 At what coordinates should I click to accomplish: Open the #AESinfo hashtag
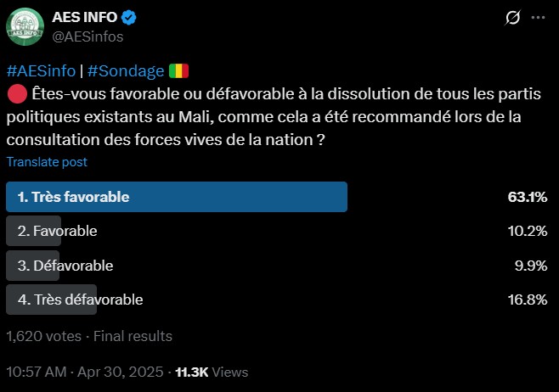click(41, 71)
